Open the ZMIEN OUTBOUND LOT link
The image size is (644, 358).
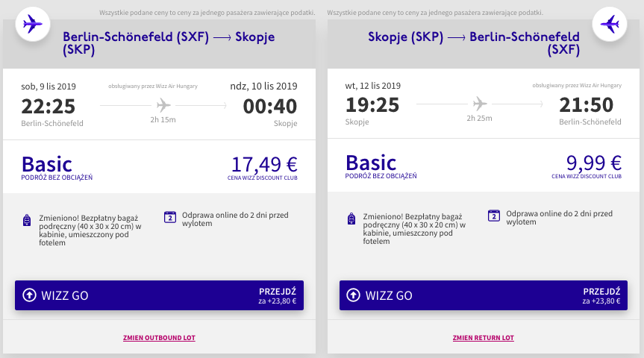[x=159, y=338]
